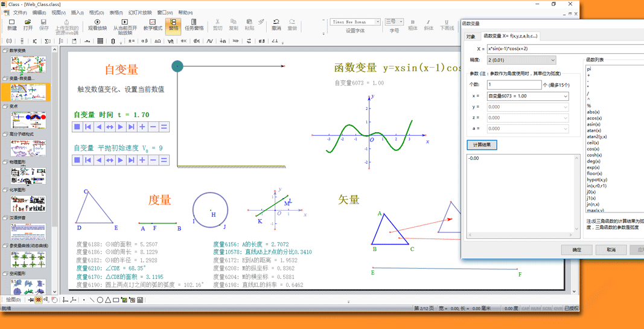Switch to the 对象 tab in dialog

pyautogui.click(x=471, y=36)
